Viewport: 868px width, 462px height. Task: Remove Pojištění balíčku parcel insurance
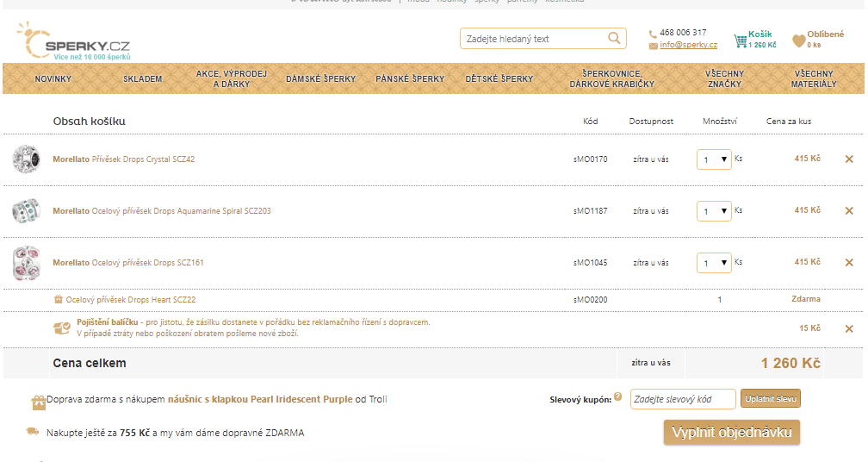pyautogui.click(x=849, y=328)
